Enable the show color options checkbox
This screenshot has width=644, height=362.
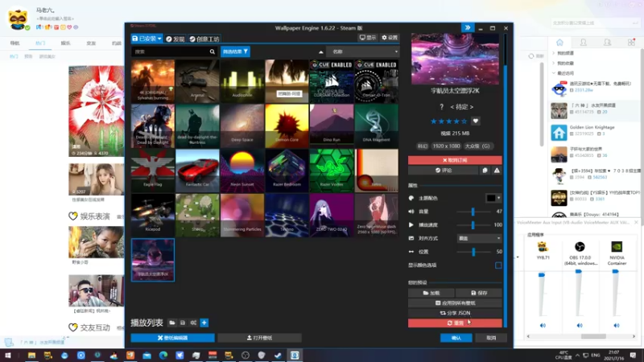point(498,265)
